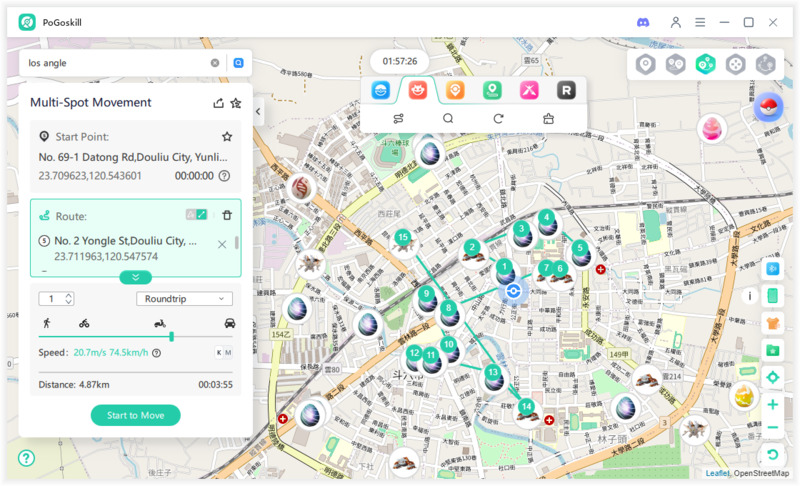Click the Start to Move button
Viewport: 800px width, 486px height.
point(135,415)
